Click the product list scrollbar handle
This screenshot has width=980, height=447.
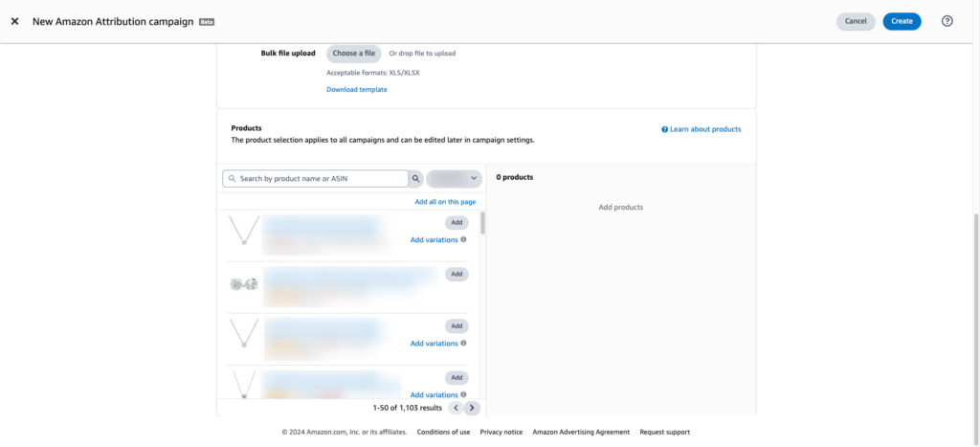tap(482, 223)
